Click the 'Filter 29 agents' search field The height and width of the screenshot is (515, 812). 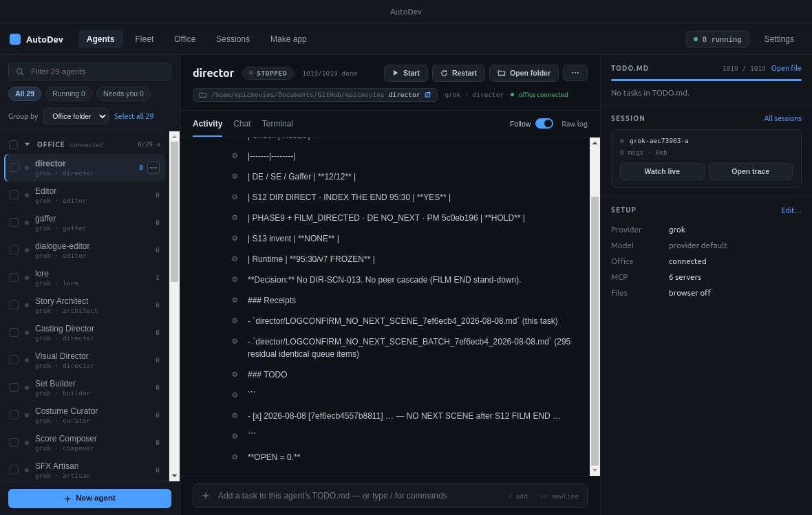[89, 72]
